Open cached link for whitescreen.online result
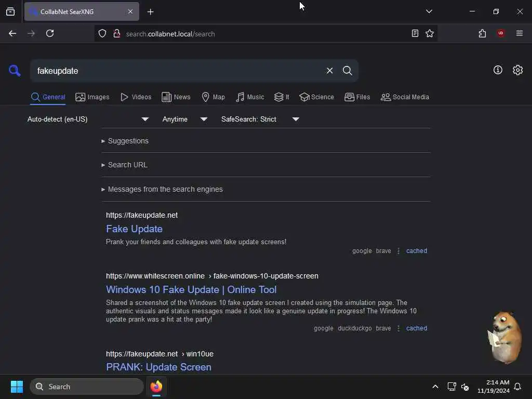The image size is (532, 399). click(x=416, y=328)
